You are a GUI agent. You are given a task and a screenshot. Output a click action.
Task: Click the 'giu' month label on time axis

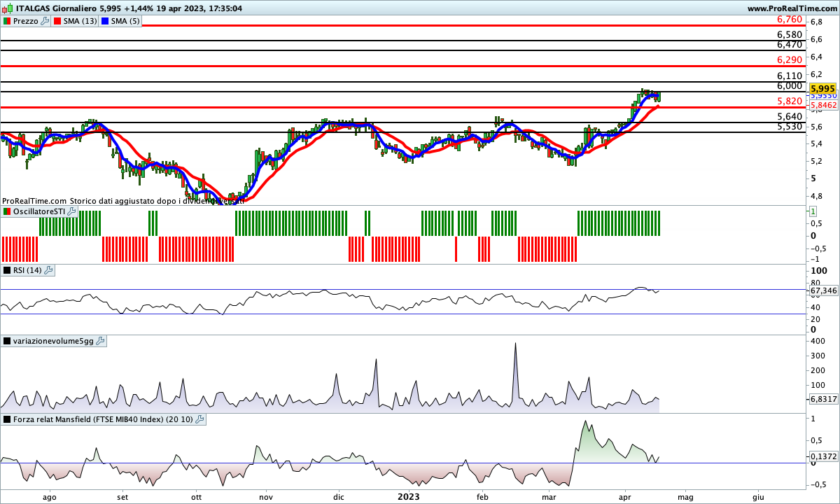tap(759, 497)
